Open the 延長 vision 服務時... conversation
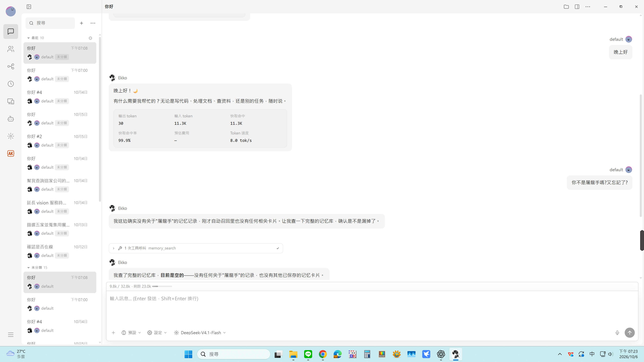This screenshot has width=644, height=362. click(x=60, y=207)
